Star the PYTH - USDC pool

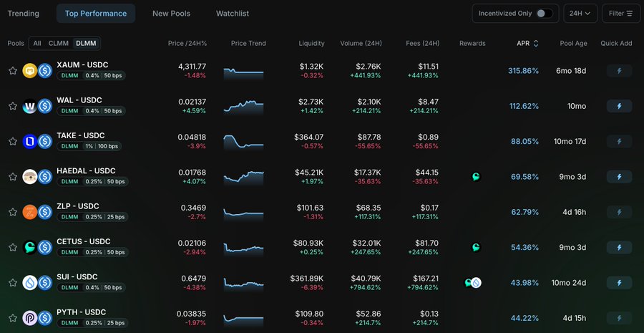click(13, 318)
